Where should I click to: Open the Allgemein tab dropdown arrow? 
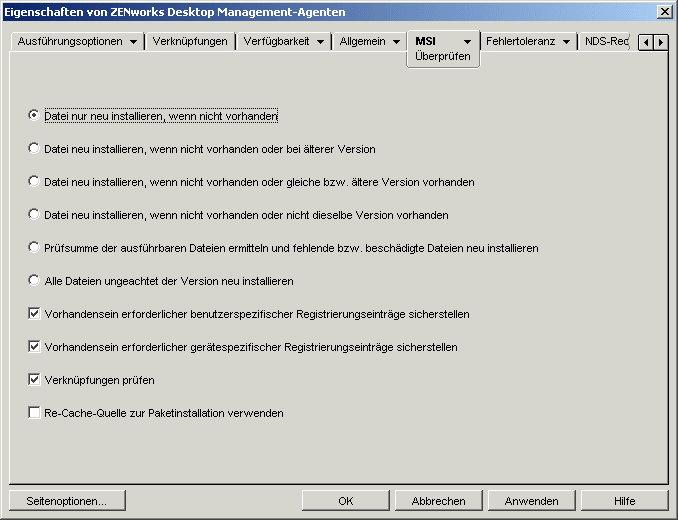(x=396, y=42)
